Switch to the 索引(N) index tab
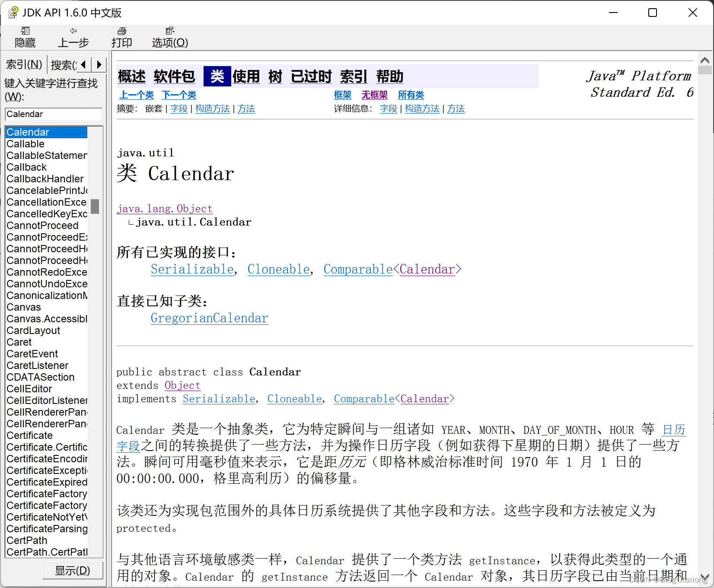The width and height of the screenshot is (714, 588). pyautogui.click(x=24, y=64)
